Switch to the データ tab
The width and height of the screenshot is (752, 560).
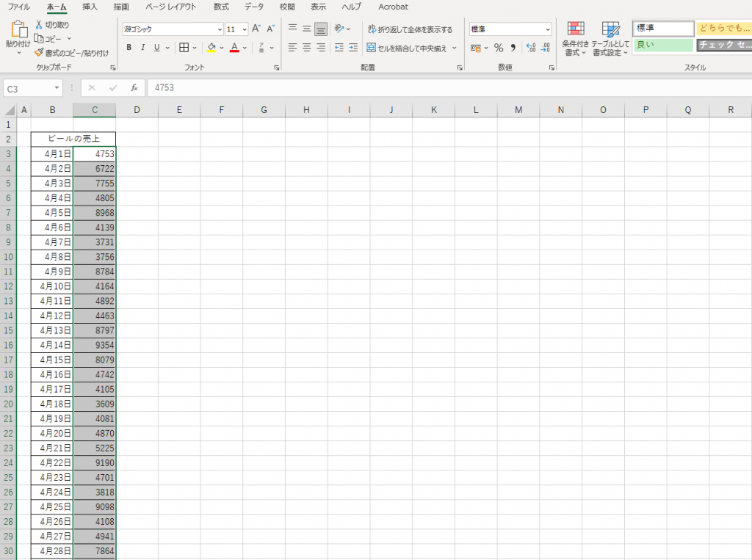pyautogui.click(x=254, y=7)
